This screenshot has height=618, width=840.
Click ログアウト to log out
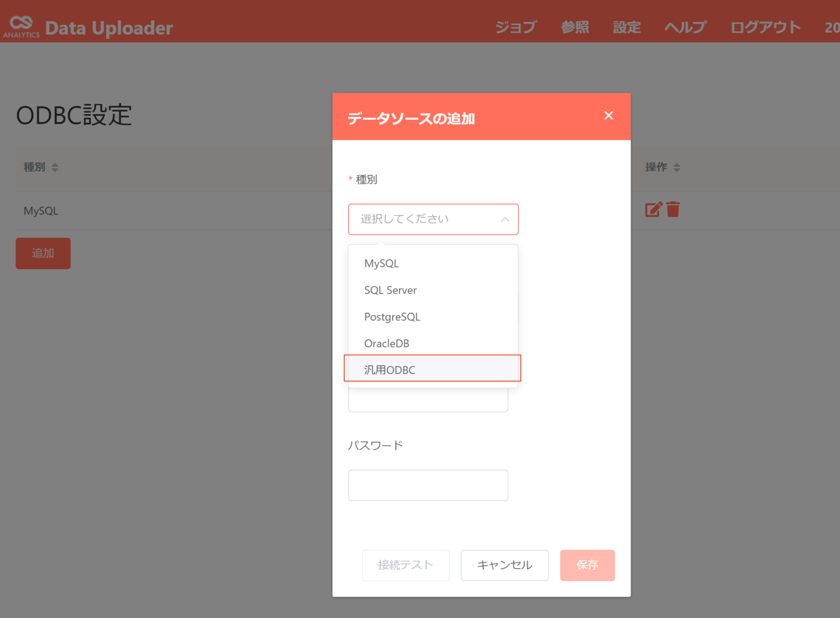pyautogui.click(x=765, y=27)
